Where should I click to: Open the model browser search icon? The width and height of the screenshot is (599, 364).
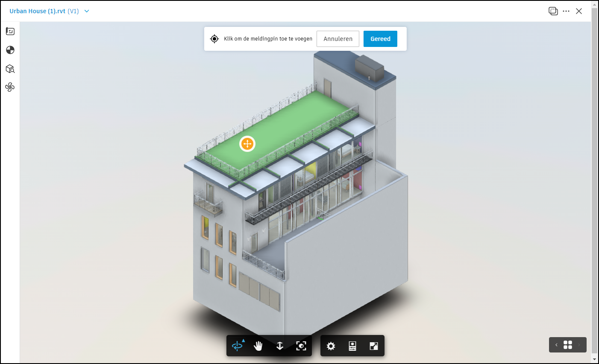click(10, 69)
